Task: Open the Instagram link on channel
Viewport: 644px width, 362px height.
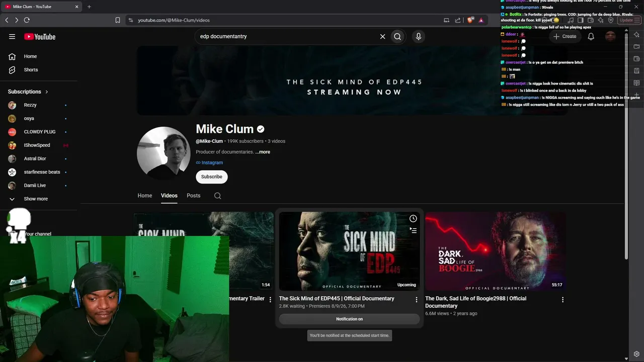Action: click(209, 163)
